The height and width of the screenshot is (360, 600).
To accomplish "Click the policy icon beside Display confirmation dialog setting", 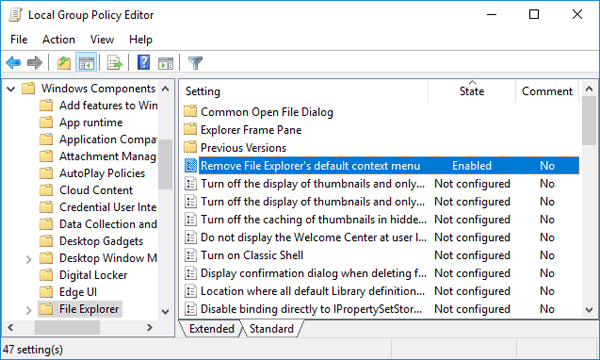I will 191,273.
